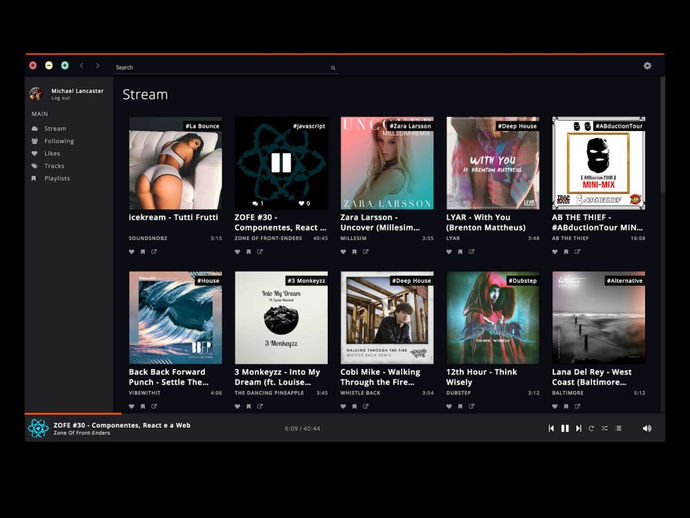Go forward with the right arrow
This screenshot has height=518, width=690.
pyautogui.click(x=98, y=66)
